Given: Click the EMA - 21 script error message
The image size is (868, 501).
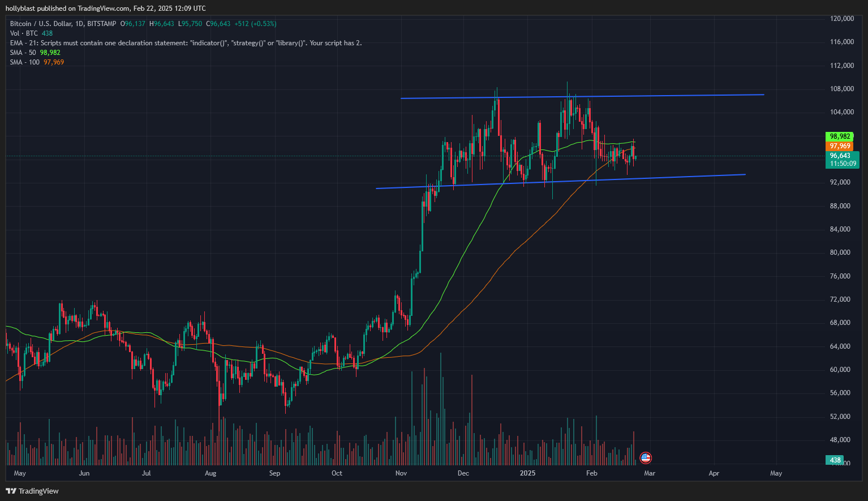Looking at the screenshot, I should [x=187, y=42].
